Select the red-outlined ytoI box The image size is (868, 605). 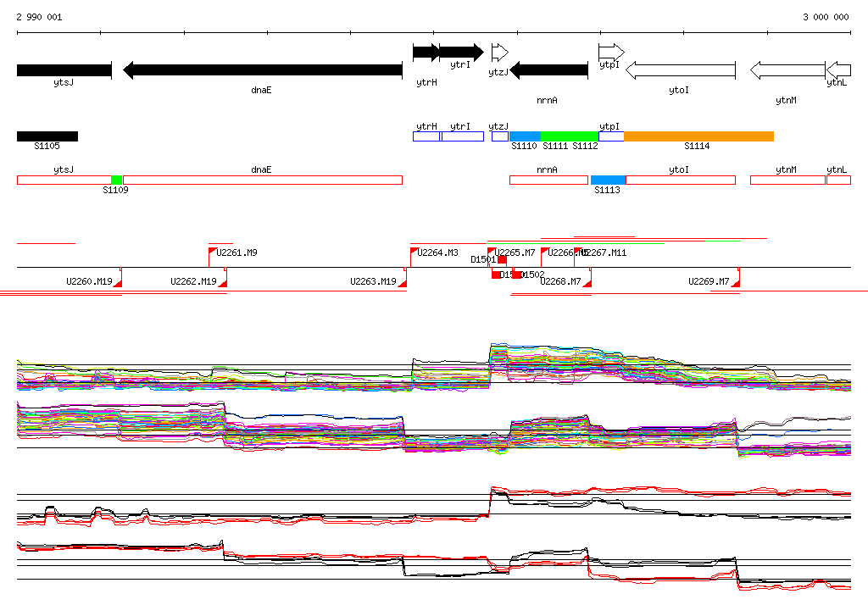click(681, 180)
